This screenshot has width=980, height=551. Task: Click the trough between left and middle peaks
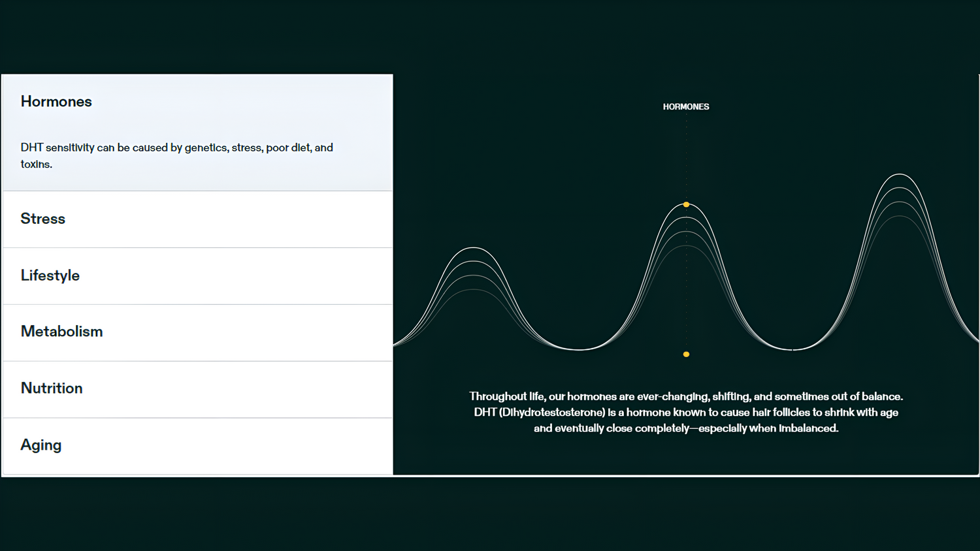click(x=580, y=349)
